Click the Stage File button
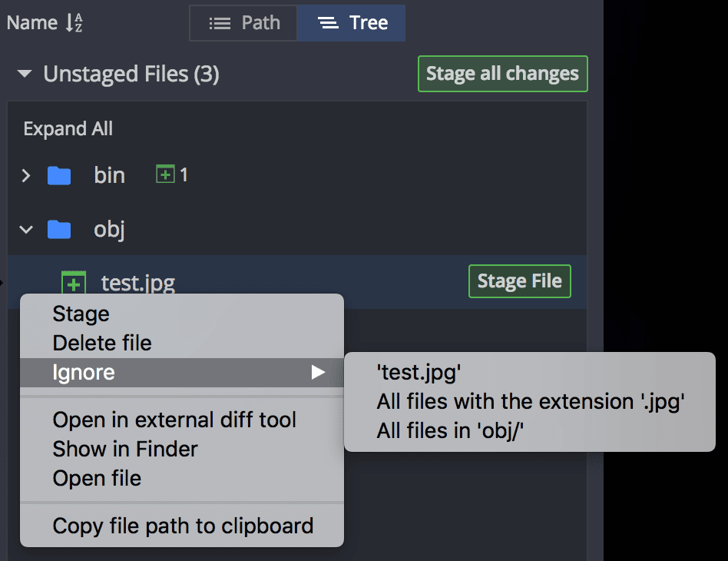 tap(519, 281)
